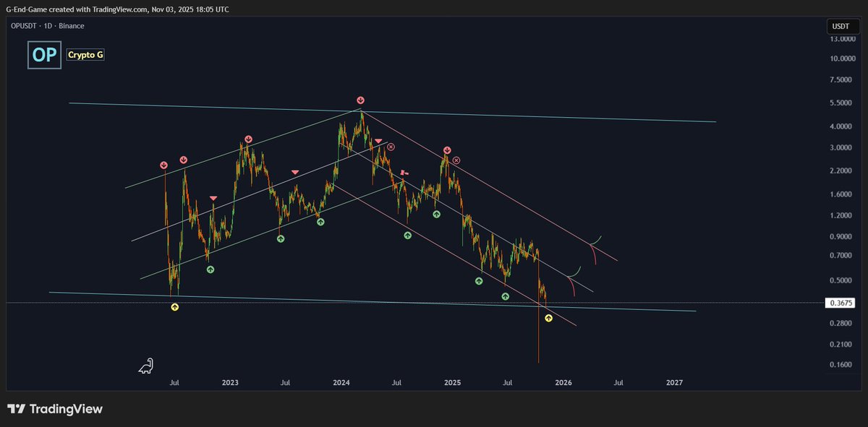The width and height of the screenshot is (868, 427).
Task: Click the highlighted 0.3675 price label
Action: (841, 303)
